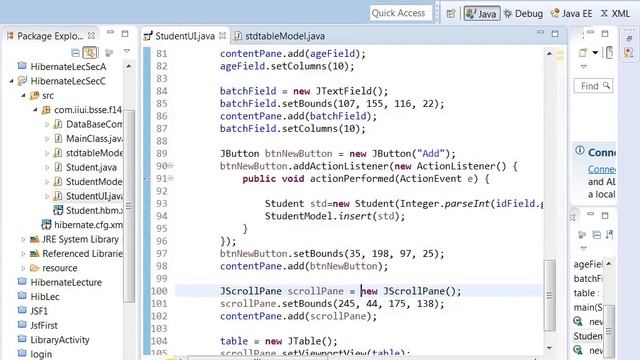Toggle Link with Editor in Package Explorer
The width and height of the screenshot is (640, 360).
89,52
